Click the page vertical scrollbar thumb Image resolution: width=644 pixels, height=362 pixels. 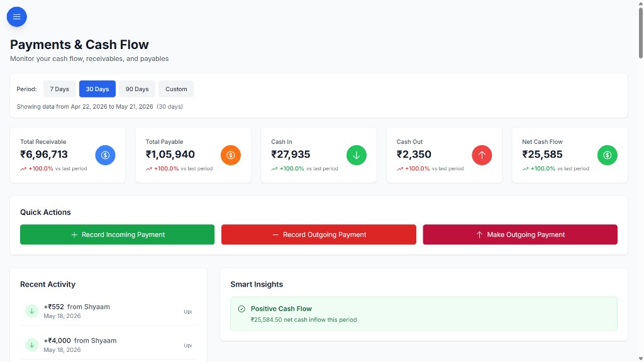point(641,32)
